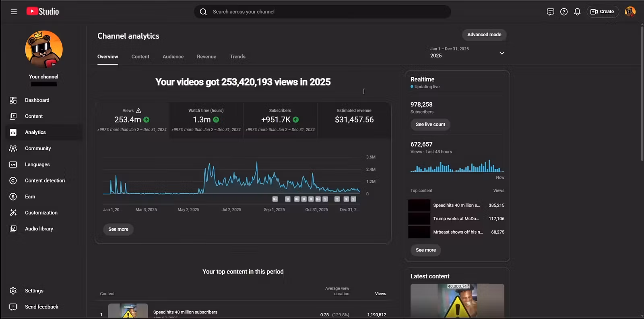
Task: Switch to the Revenue tab
Action: click(206, 57)
